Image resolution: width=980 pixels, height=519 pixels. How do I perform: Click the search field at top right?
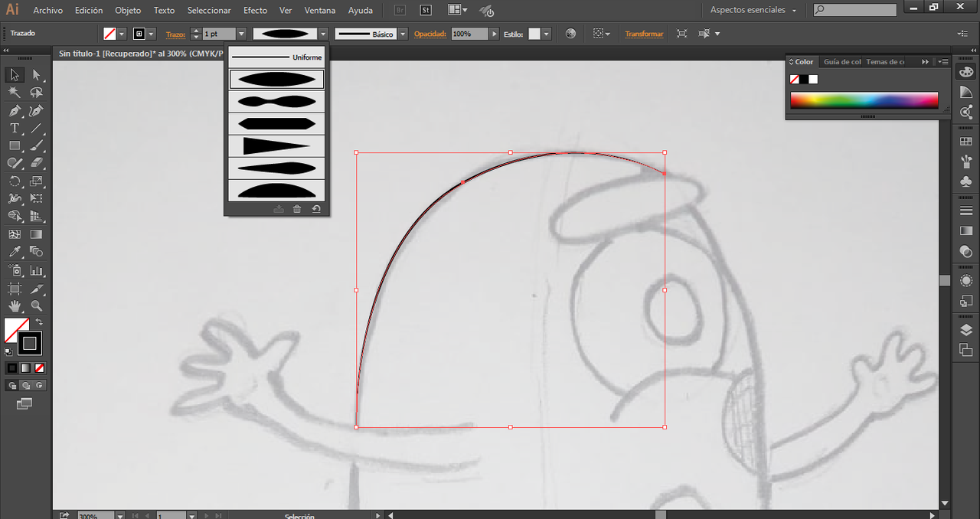[x=854, y=10]
